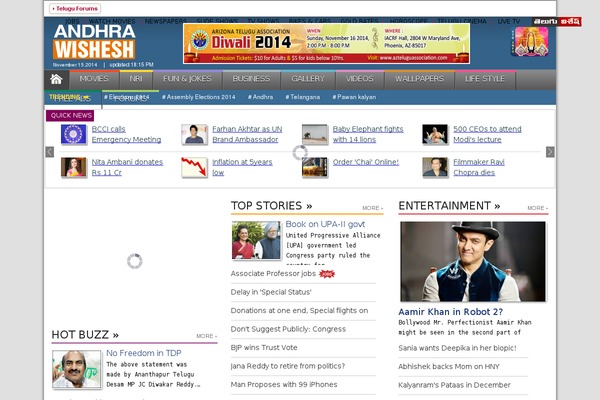Open the Andhra Wishesh logo

pyautogui.click(x=94, y=42)
